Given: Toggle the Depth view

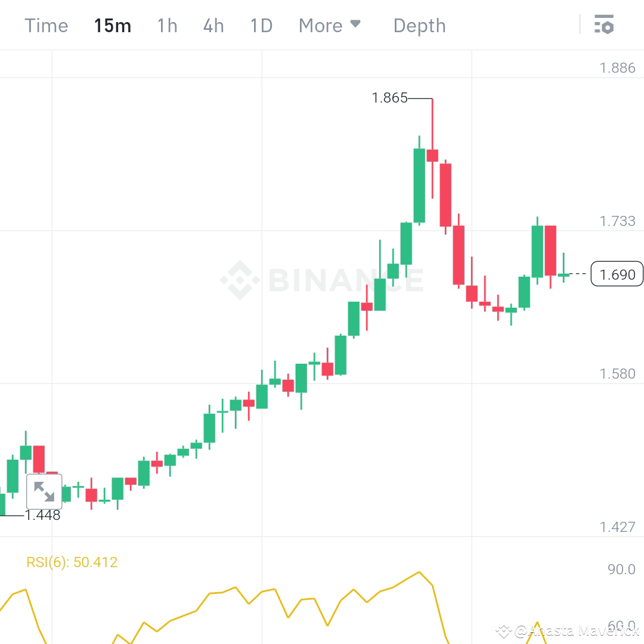Looking at the screenshot, I should (x=419, y=25).
